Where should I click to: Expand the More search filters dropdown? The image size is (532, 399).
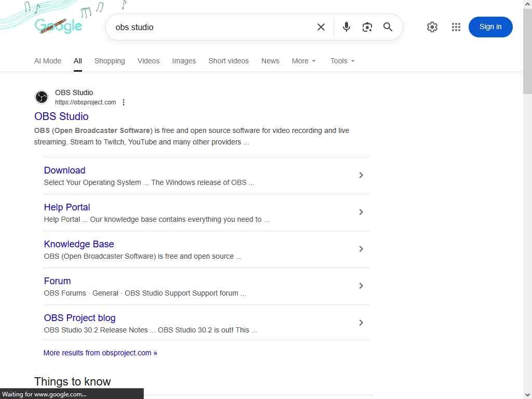coord(304,61)
